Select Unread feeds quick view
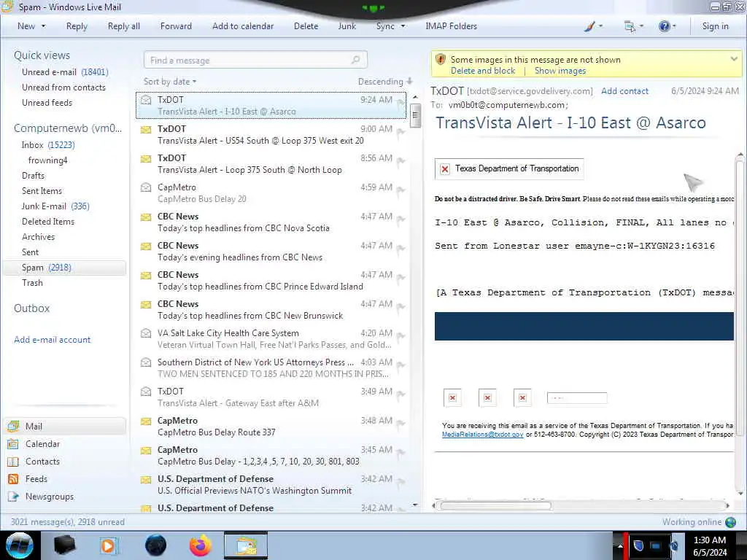This screenshot has height=560, width=747. (47, 102)
